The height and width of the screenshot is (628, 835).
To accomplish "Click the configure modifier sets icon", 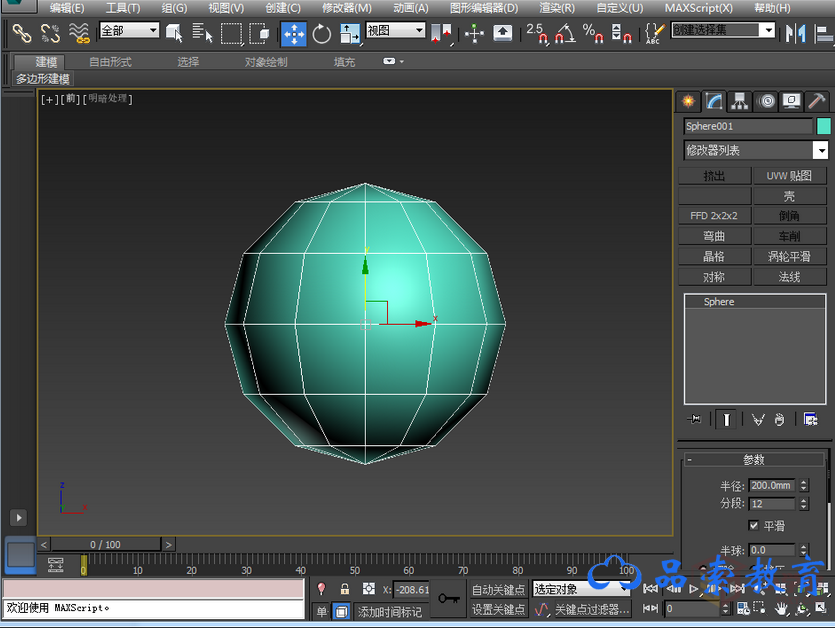I will (x=810, y=419).
